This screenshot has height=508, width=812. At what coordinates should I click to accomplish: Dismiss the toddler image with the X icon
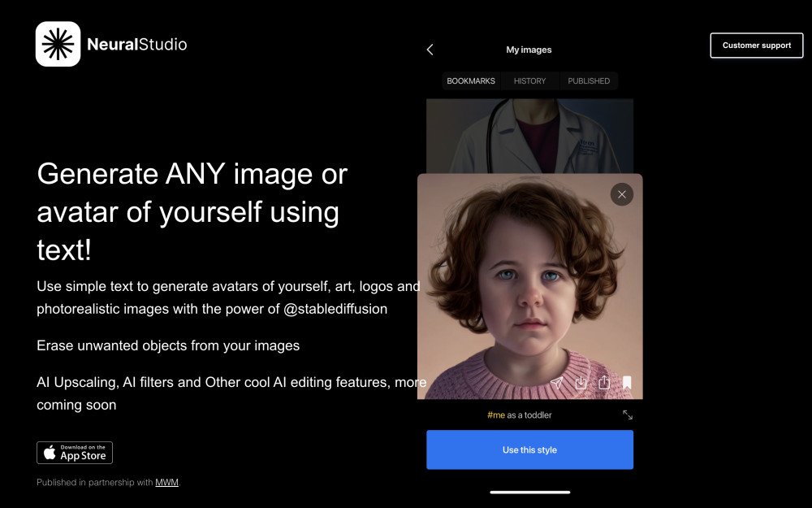point(622,194)
